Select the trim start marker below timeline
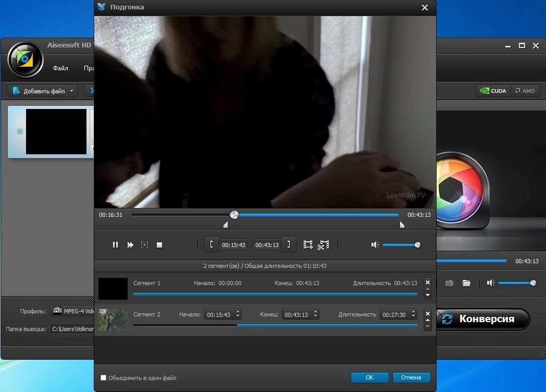The image size is (546, 392). [x=226, y=225]
